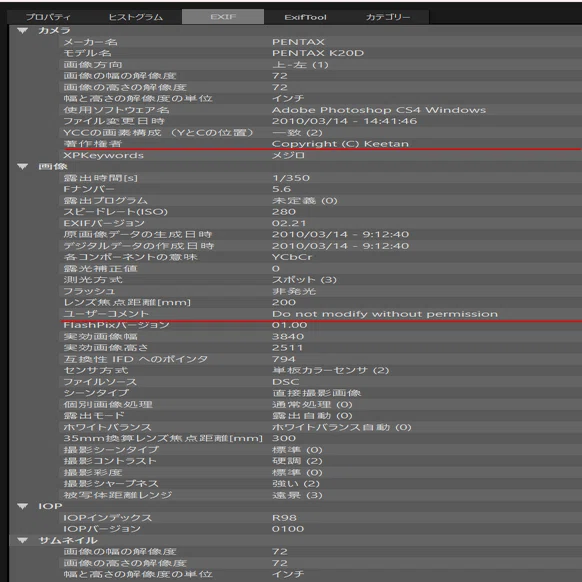Open the カテゴリー tab
The width and height of the screenshot is (582, 582).
click(388, 17)
